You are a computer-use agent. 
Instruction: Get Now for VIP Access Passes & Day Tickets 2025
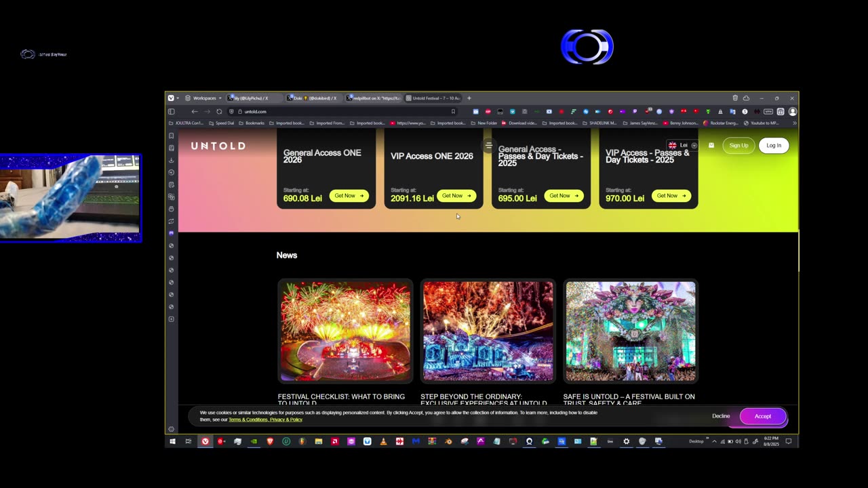point(671,196)
